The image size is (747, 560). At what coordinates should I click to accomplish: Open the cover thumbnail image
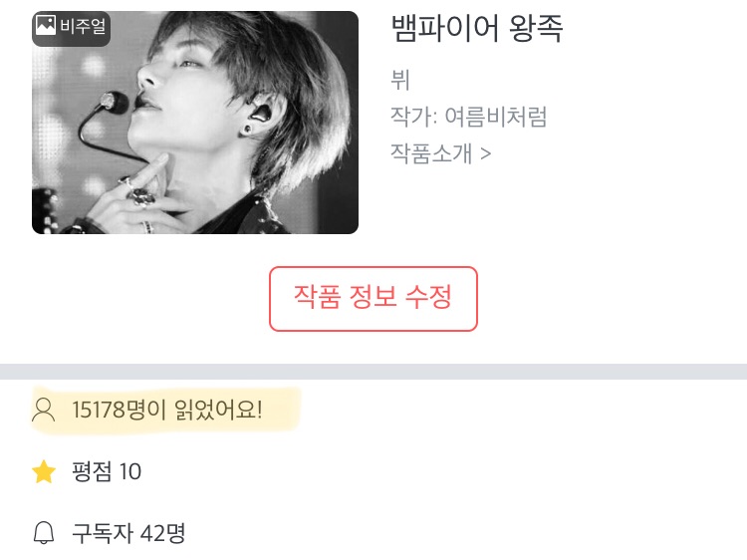195,123
